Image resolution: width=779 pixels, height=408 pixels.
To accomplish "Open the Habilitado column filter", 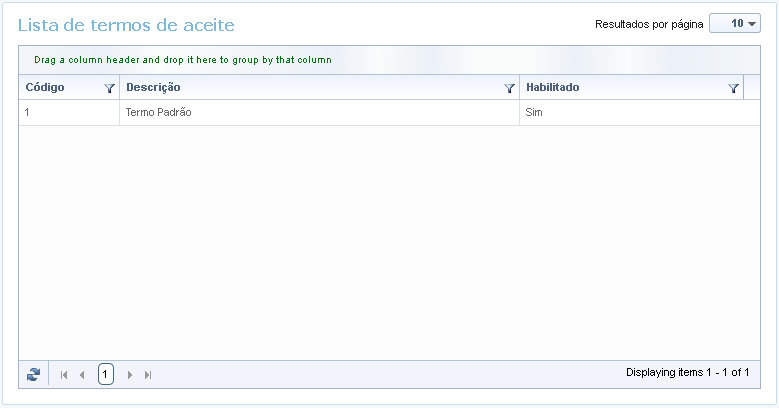I will 733,88.
